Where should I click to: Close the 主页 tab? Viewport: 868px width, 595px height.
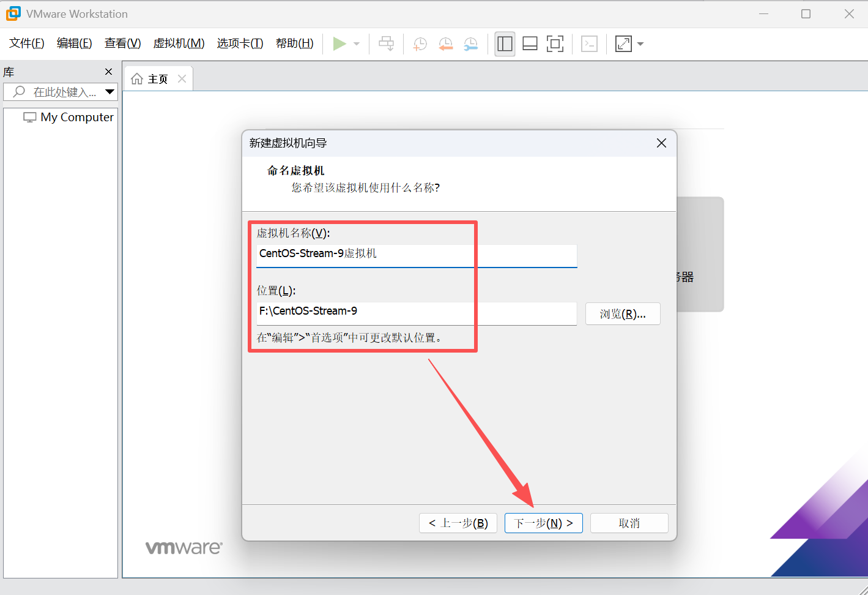pyautogui.click(x=182, y=78)
